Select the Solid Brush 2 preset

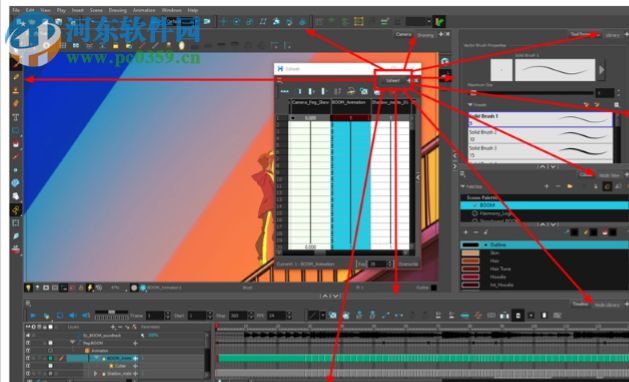click(x=540, y=136)
